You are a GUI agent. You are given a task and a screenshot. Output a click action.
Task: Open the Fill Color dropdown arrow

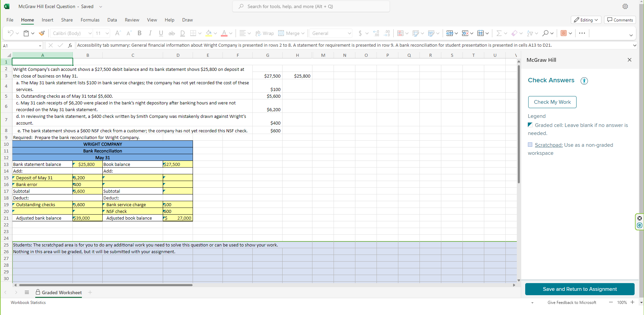pos(215,33)
